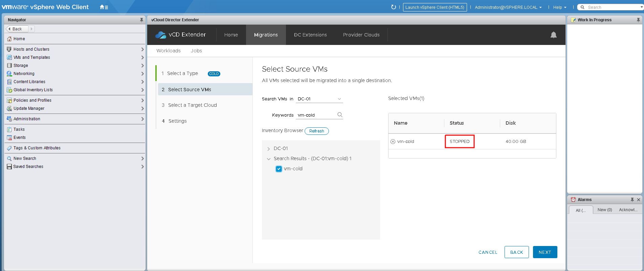Viewport: 644px width, 271px height.
Task: Select the Migrations tab
Action: 266,35
